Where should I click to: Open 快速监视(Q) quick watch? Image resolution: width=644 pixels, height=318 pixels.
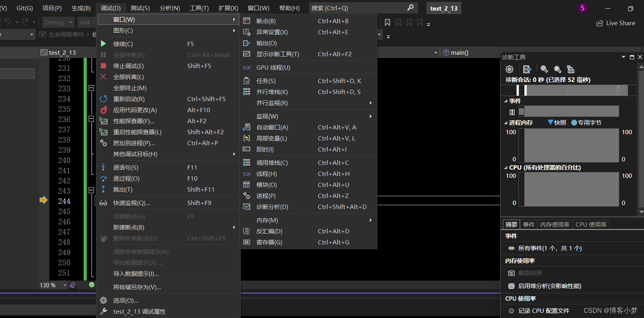coord(168,203)
